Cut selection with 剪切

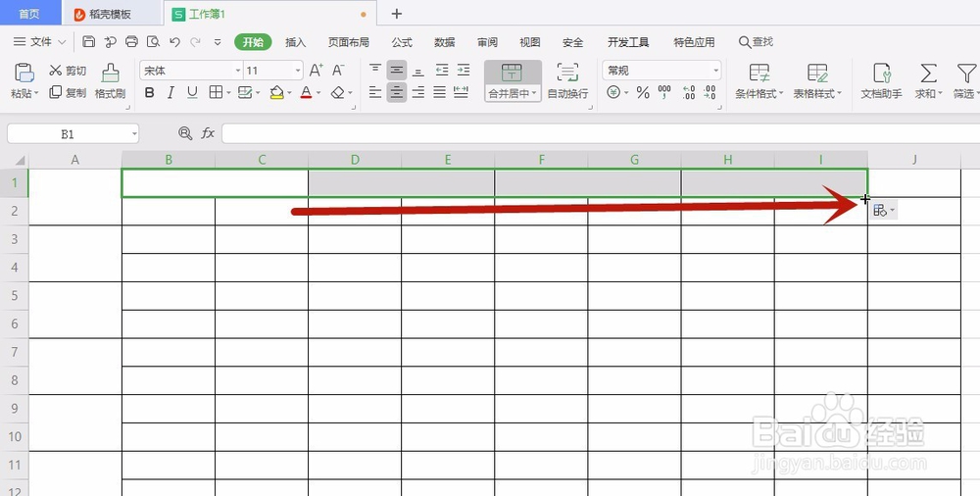[68, 71]
